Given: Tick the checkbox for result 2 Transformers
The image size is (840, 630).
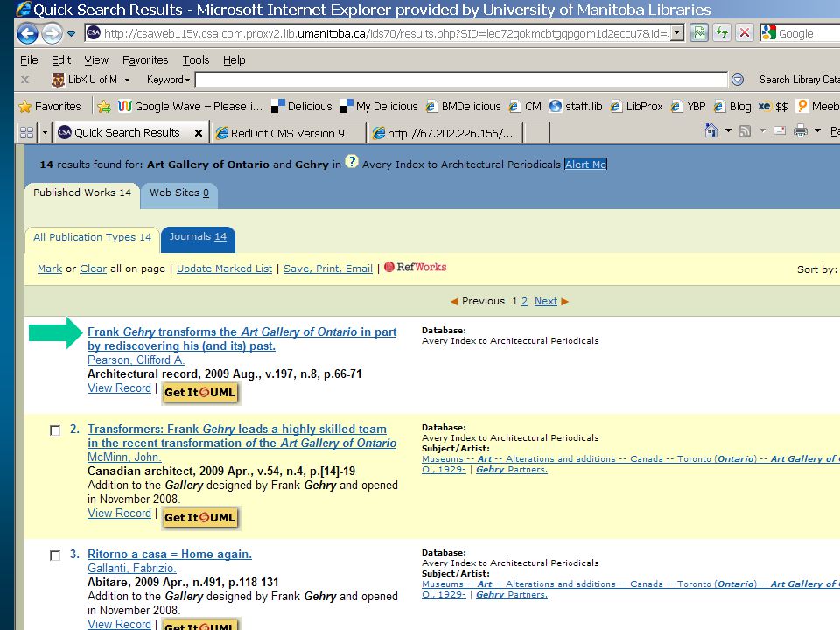Looking at the screenshot, I should 54,430.
